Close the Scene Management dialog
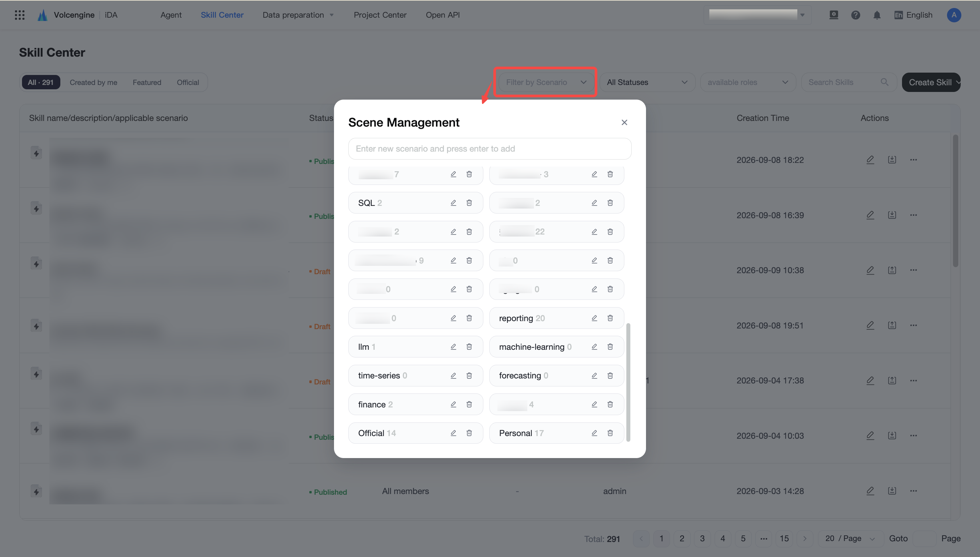 (x=624, y=122)
